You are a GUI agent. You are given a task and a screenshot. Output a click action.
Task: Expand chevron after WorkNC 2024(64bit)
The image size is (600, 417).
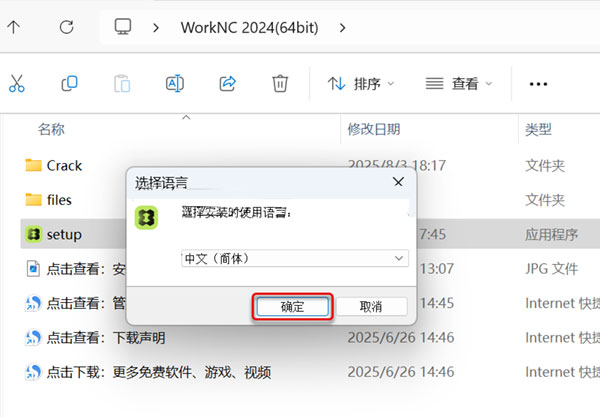click(x=342, y=28)
